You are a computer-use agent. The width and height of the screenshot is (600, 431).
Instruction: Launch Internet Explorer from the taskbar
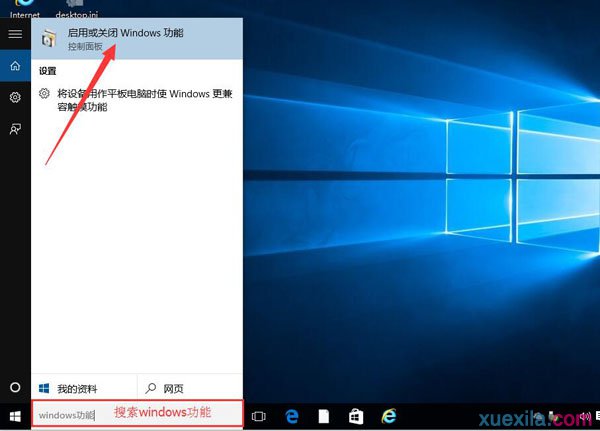[x=389, y=416]
